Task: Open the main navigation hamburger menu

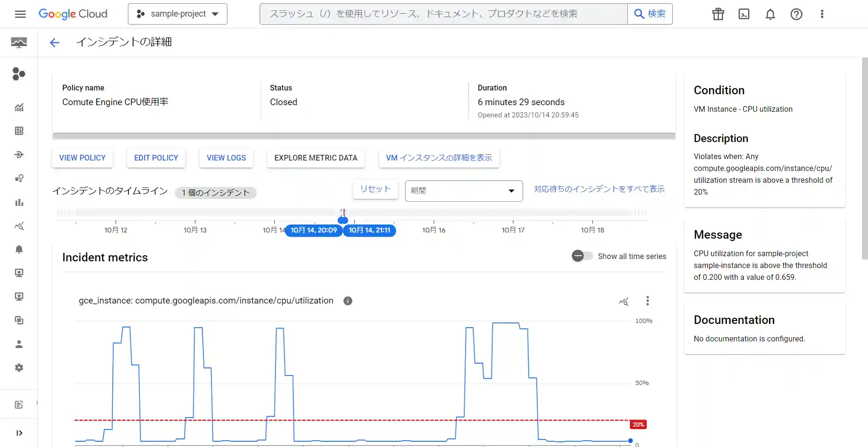Action: 20,14
